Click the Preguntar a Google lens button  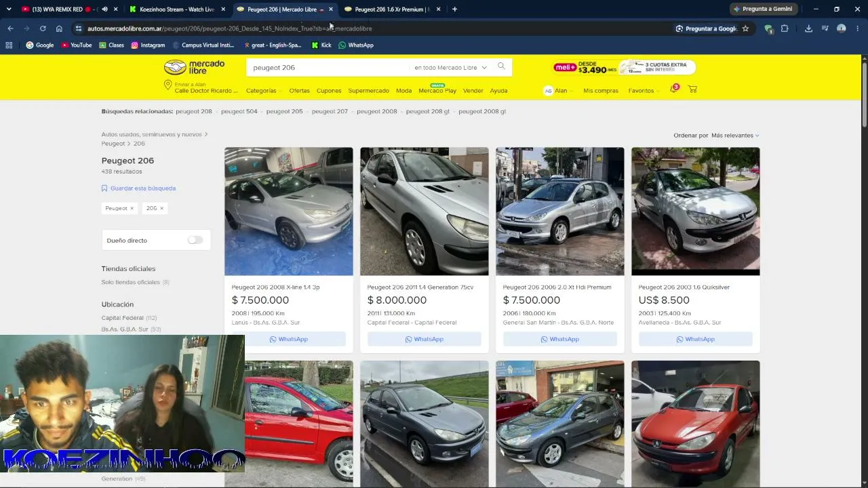(706, 28)
